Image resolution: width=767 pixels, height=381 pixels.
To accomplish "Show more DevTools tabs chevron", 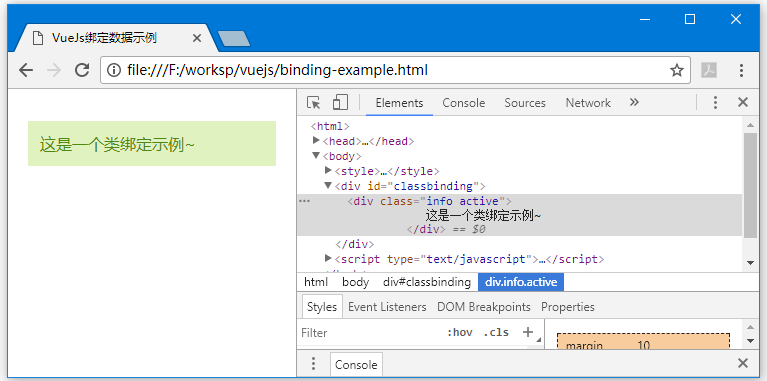I will click(x=634, y=102).
